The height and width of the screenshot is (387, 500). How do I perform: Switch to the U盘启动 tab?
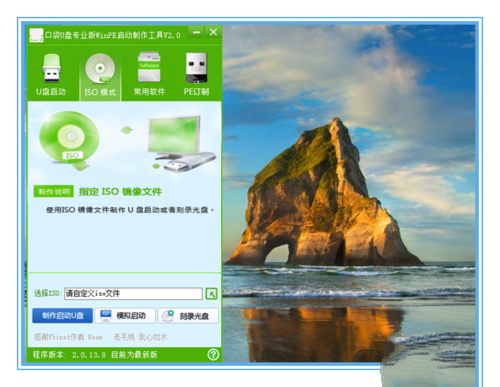click(x=51, y=75)
